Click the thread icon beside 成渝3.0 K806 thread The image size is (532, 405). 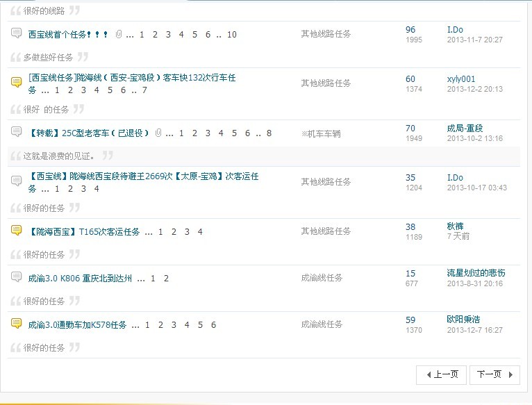[x=17, y=277]
